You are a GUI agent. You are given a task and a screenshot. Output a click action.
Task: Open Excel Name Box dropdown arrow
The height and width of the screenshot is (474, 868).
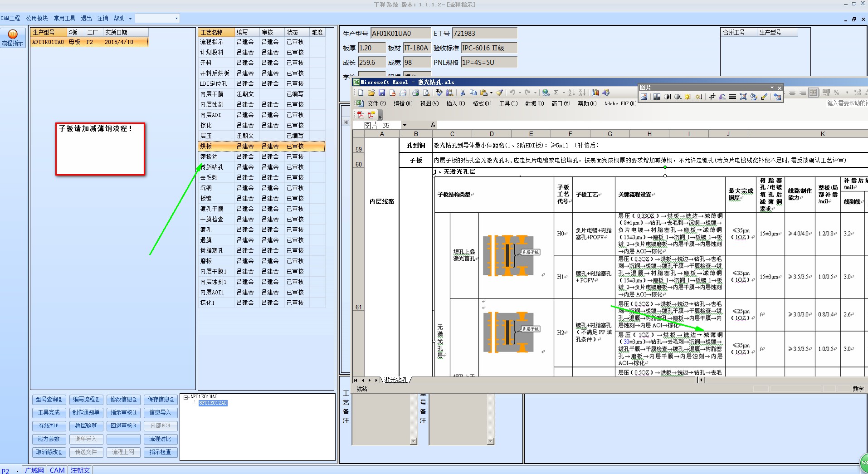[405, 125]
